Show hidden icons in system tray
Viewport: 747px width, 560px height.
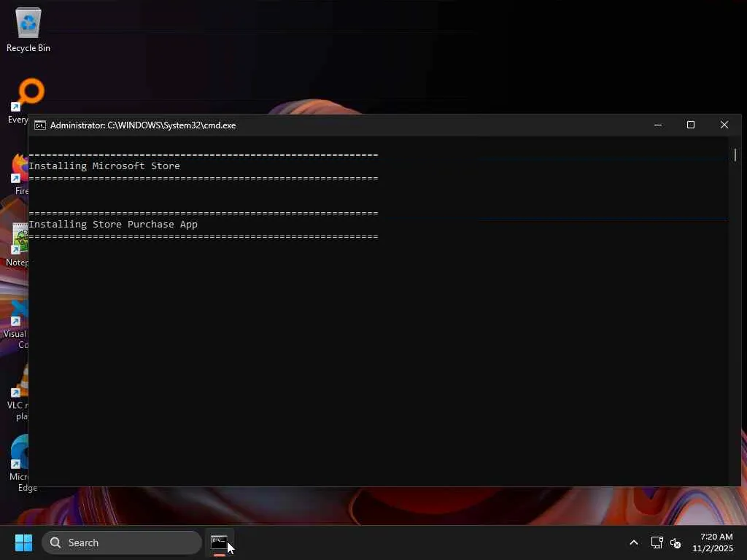[x=634, y=542]
